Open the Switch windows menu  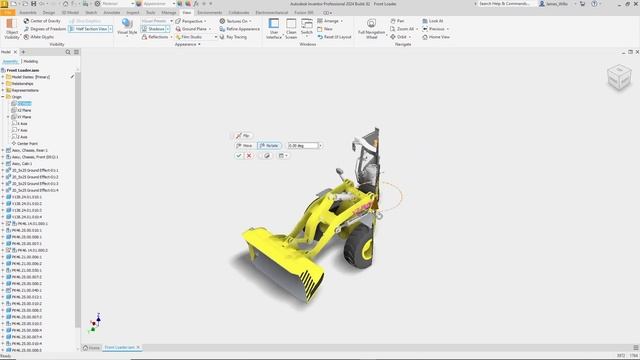coord(307,28)
